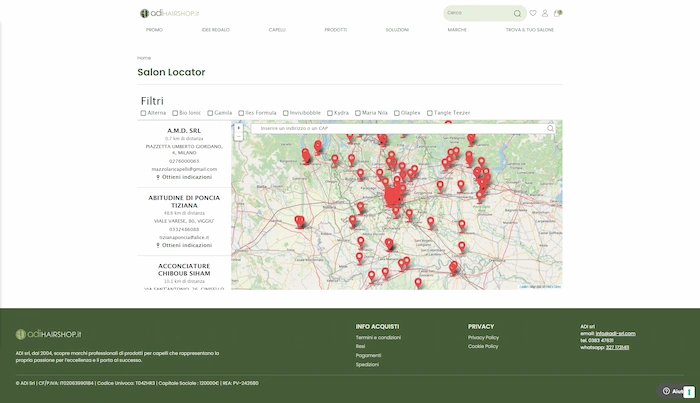Click the adiHAIRSHOP logo in header
This screenshot has height=403, width=700.
pos(170,13)
